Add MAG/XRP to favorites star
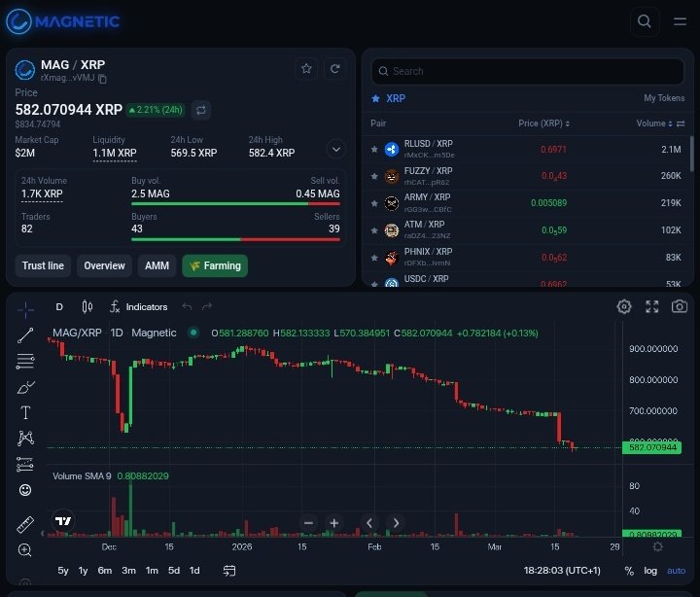Screen dimensions: 700x597 click(x=306, y=68)
